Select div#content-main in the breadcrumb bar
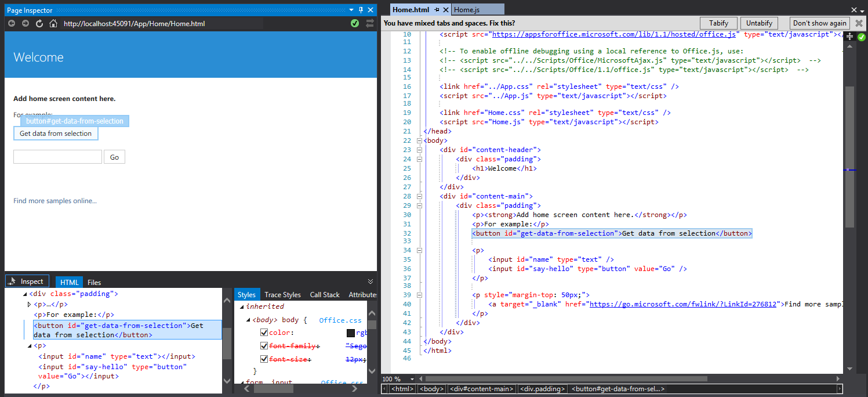 (481, 389)
